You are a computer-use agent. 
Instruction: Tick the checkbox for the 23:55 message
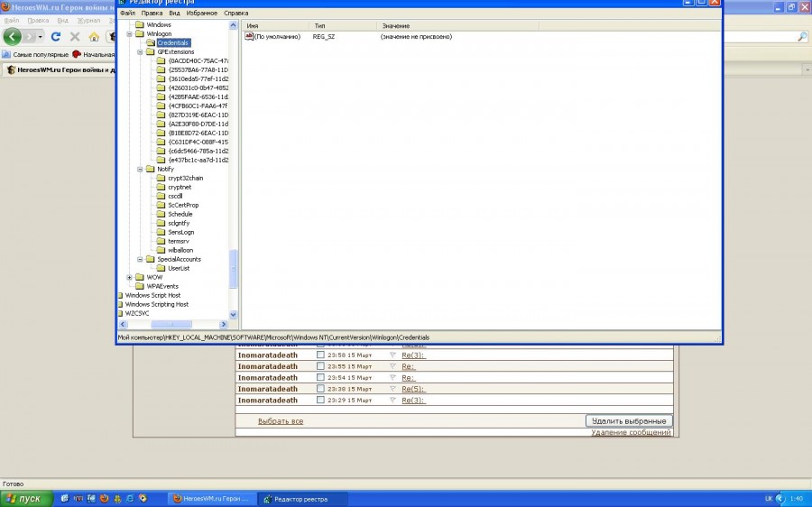pos(320,366)
